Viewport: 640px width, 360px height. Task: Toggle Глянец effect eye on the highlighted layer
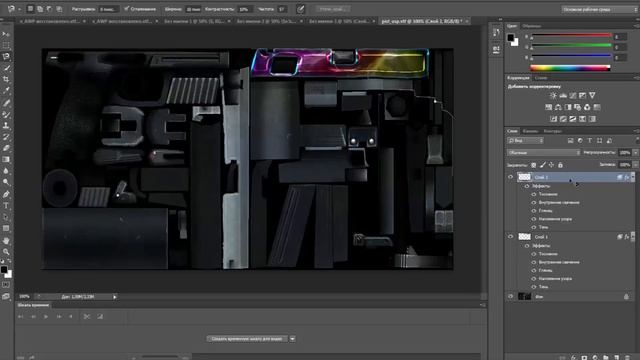click(x=533, y=211)
